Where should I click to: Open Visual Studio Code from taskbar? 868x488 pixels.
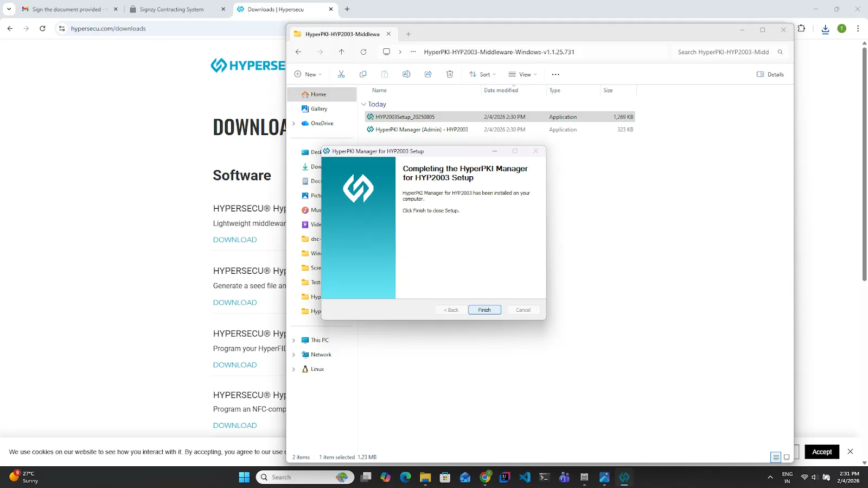click(525, 477)
